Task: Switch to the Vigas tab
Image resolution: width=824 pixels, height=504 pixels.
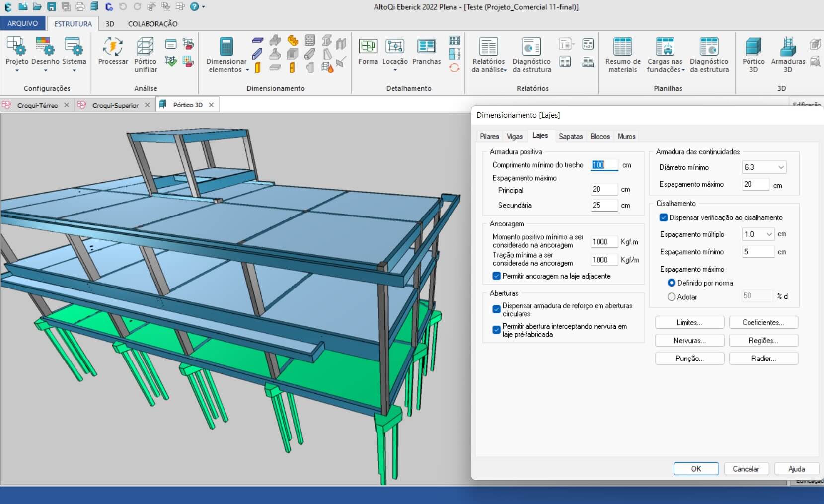Action: click(514, 136)
